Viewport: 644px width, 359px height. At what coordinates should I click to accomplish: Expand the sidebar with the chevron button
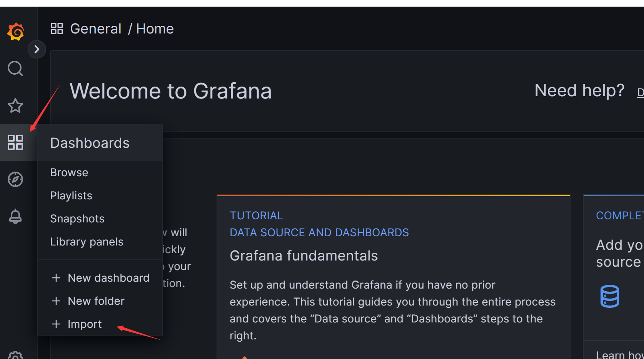tap(37, 49)
